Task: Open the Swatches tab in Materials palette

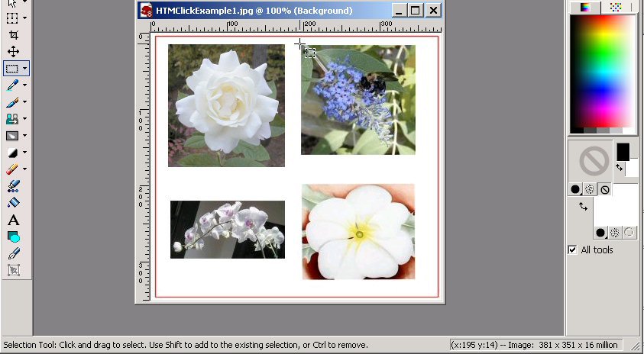Action: (616, 7)
